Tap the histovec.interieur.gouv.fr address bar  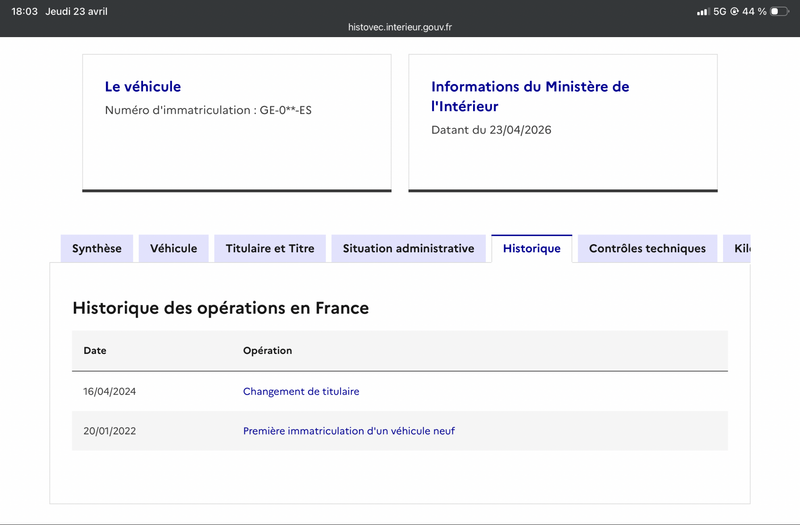400,28
